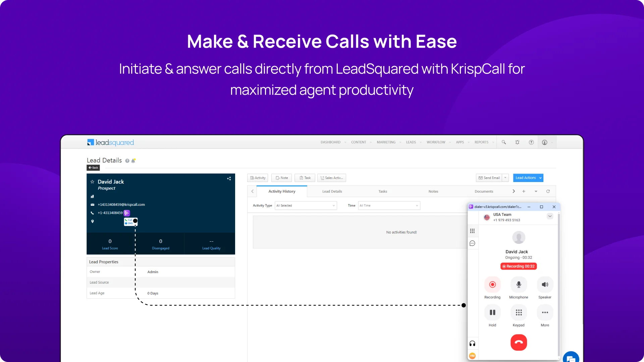This screenshot has width=644, height=362.
Task: Switch to Activity History tab
Action: [x=282, y=191]
